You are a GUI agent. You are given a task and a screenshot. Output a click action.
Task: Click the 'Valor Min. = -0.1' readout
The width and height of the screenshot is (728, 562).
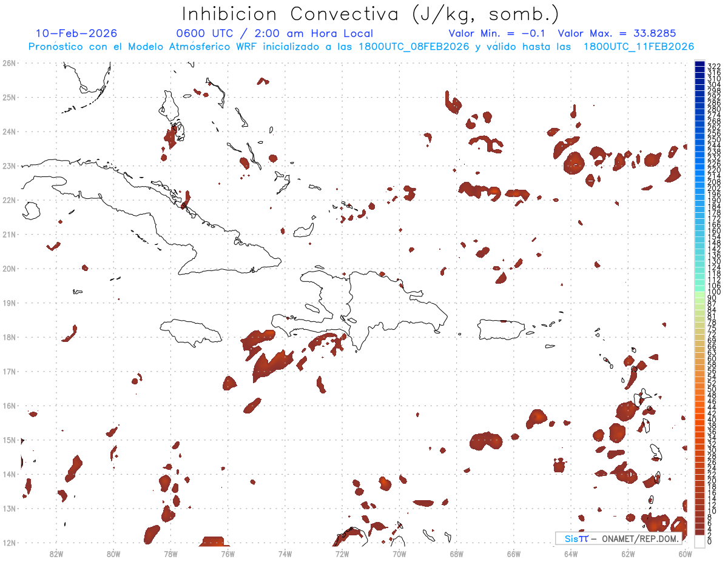[496, 33]
